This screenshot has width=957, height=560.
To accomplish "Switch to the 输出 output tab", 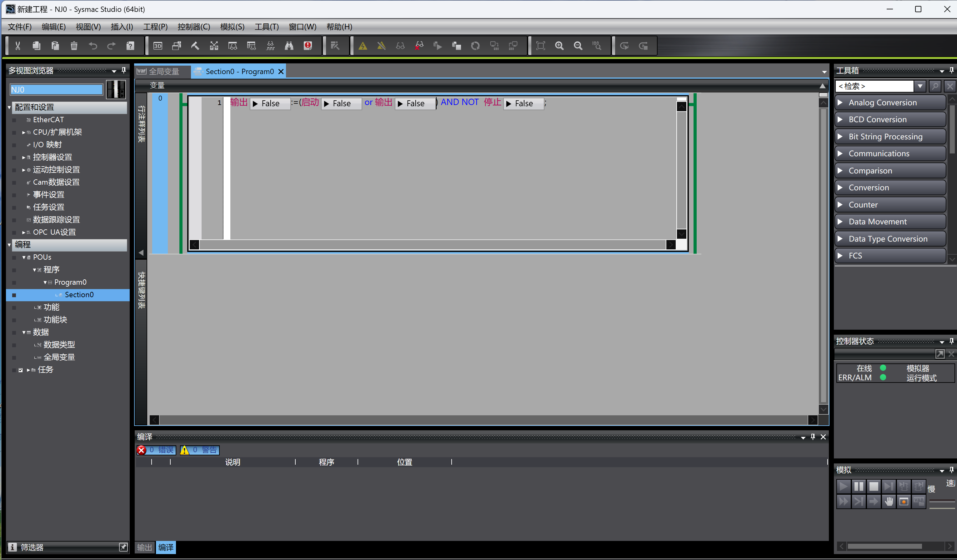I will [x=144, y=547].
